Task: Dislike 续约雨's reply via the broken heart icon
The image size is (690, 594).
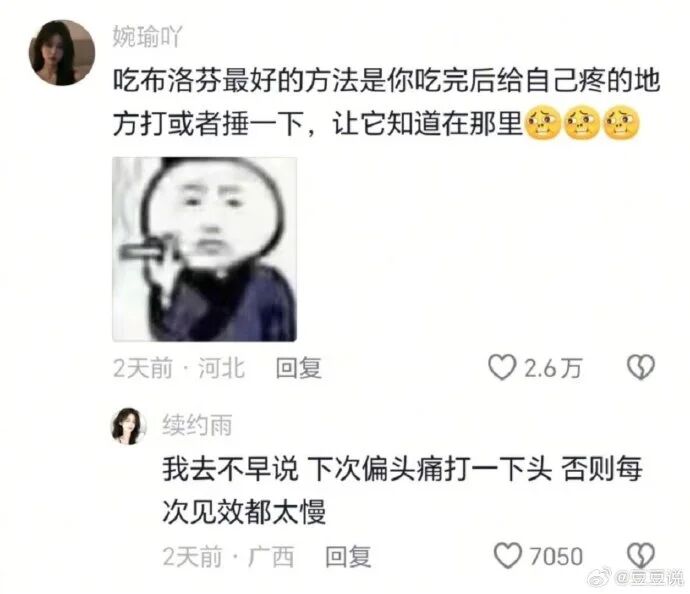Action: 641,555
